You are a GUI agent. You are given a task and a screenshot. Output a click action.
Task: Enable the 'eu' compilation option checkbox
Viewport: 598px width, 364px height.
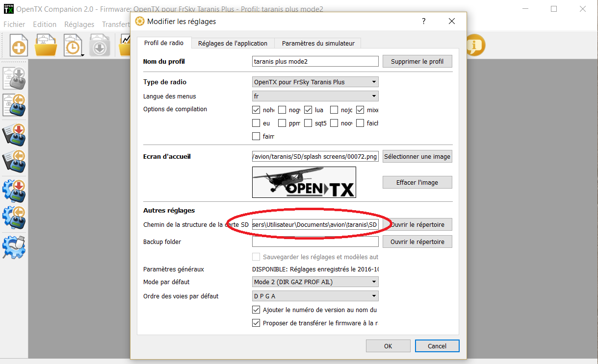[256, 123]
